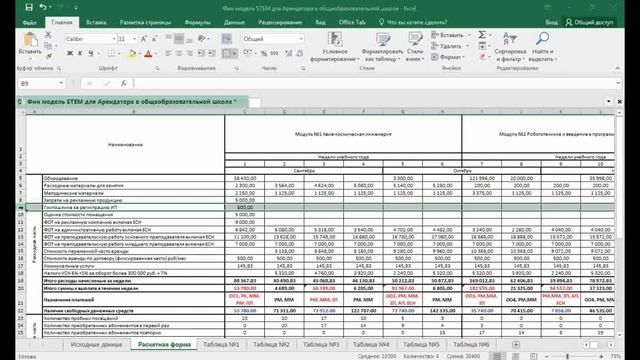This screenshot has width=640, height=360.
Task: Toggle the Wrap Text button
Action: tap(227, 39)
